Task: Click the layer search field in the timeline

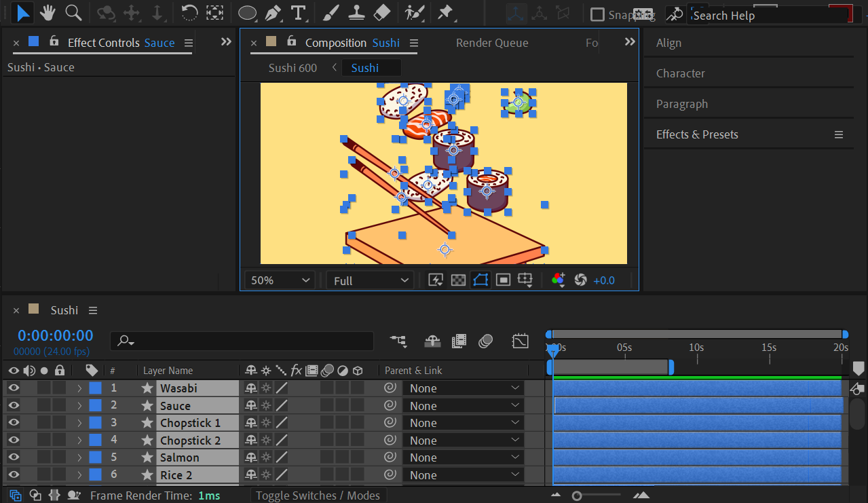Action: (x=242, y=341)
